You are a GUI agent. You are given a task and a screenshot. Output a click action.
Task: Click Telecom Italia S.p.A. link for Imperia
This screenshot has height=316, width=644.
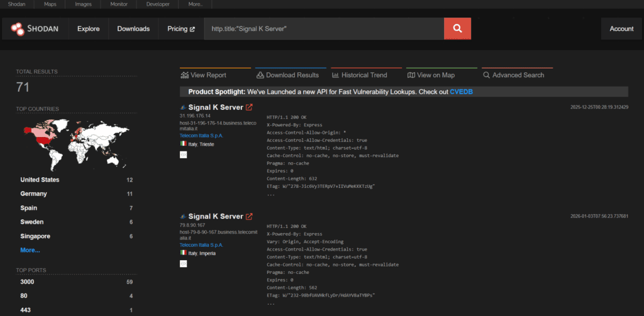tap(201, 244)
